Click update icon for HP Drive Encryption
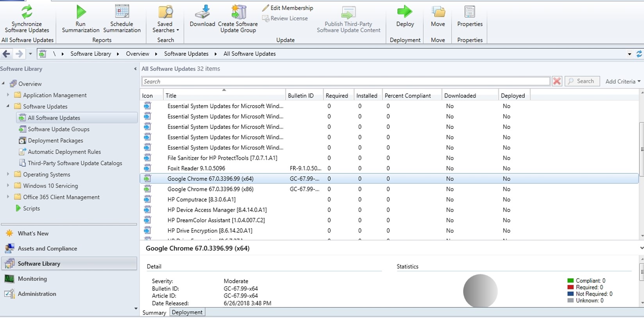The image size is (644, 318). [147, 230]
